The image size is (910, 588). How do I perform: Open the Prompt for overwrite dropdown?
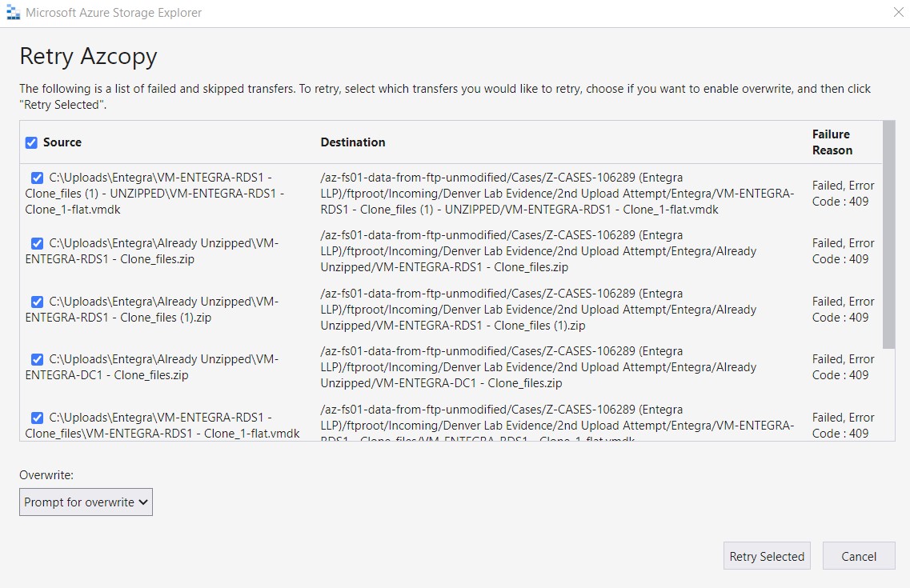point(86,502)
